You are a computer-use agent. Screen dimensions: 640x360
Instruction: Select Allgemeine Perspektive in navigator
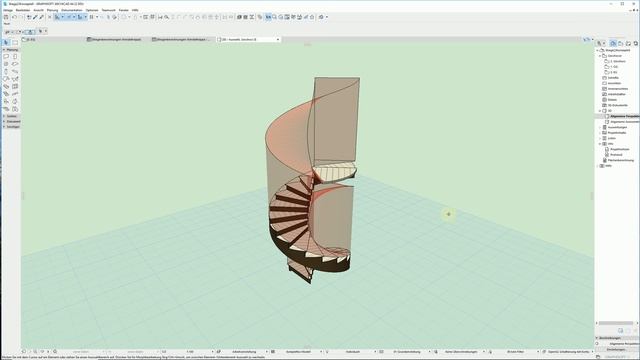pyautogui.click(x=624, y=116)
